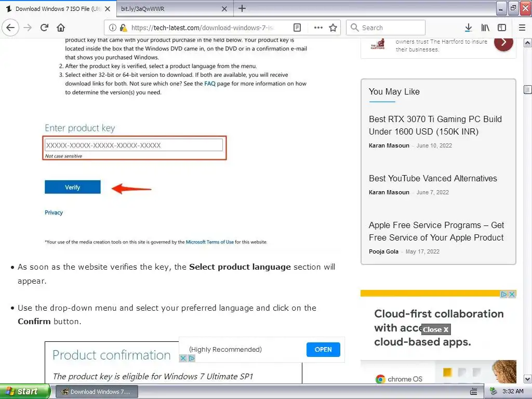The height and width of the screenshot is (399, 532).
Task: Click the taskbar clock 3:32 AM
Action: tap(513, 392)
